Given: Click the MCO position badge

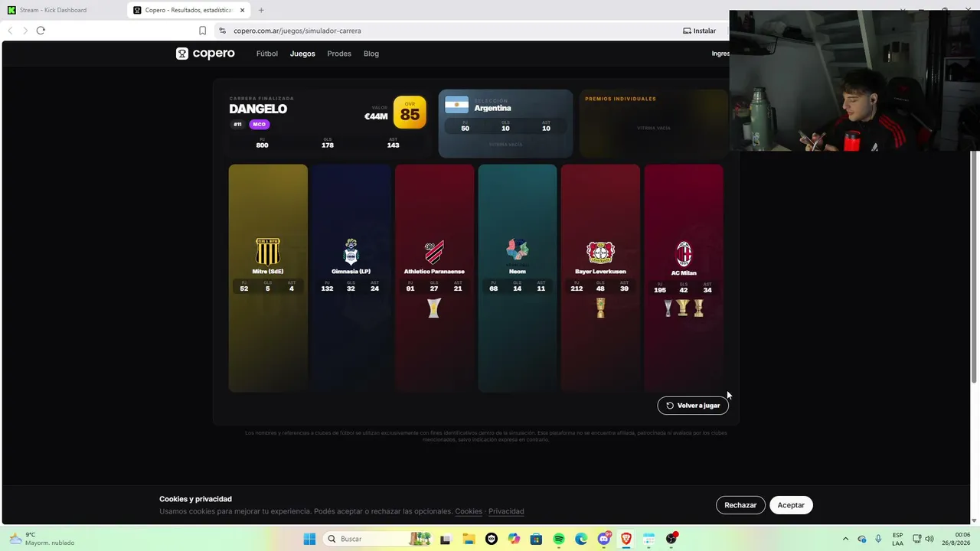Looking at the screenshot, I should (259, 124).
